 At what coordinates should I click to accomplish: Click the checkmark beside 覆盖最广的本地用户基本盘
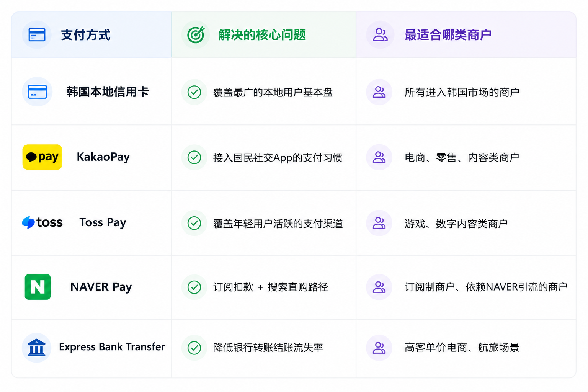point(194,92)
